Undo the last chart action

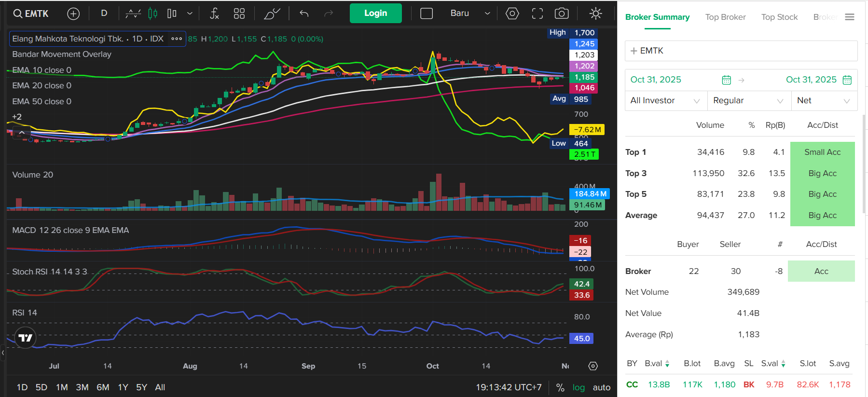point(304,14)
